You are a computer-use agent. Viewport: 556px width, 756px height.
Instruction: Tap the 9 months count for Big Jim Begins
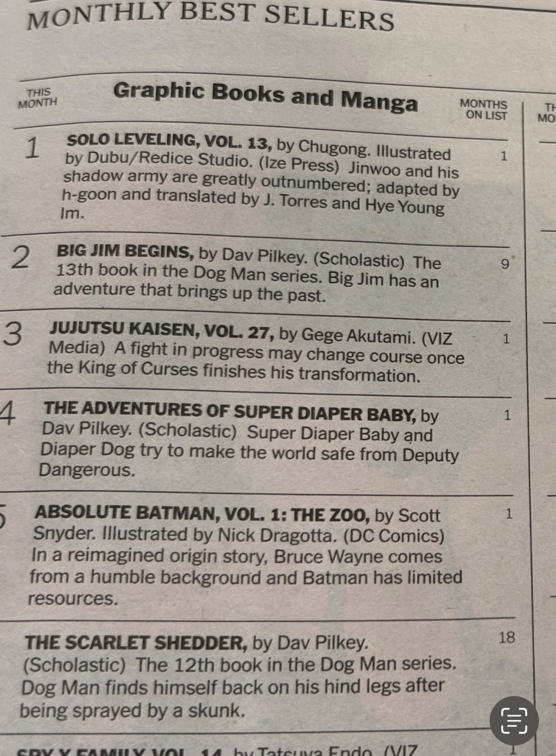505,264
